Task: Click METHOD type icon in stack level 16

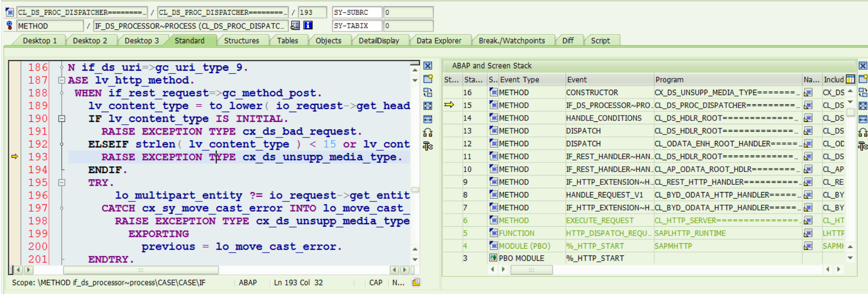Action: coord(493,92)
